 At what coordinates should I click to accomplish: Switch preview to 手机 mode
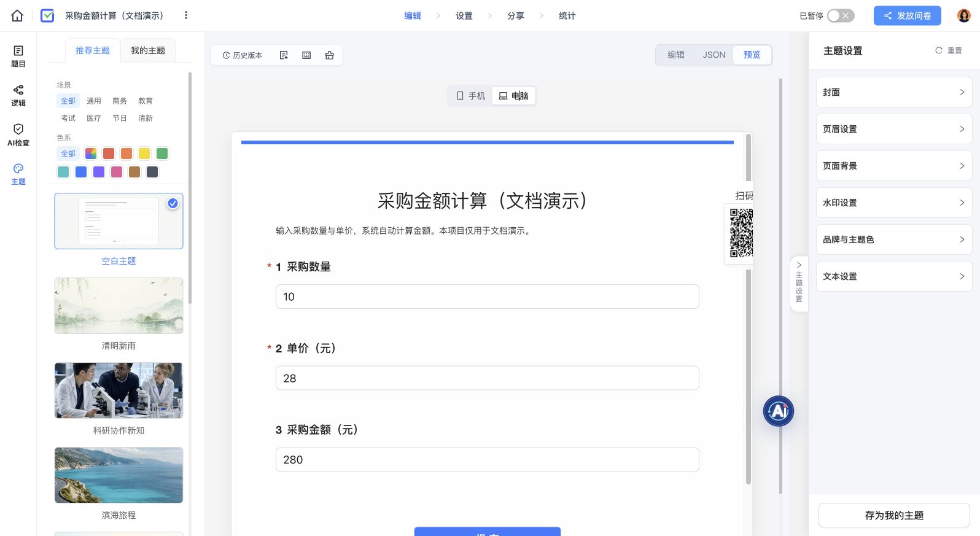(x=471, y=96)
